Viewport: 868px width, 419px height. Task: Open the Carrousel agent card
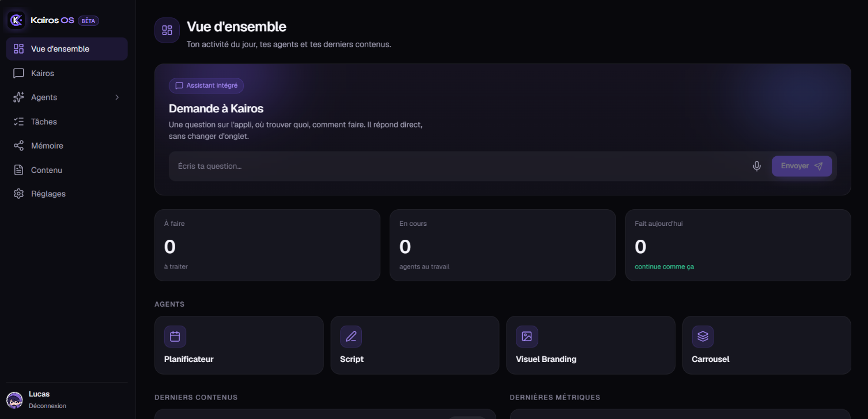click(x=767, y=345)
